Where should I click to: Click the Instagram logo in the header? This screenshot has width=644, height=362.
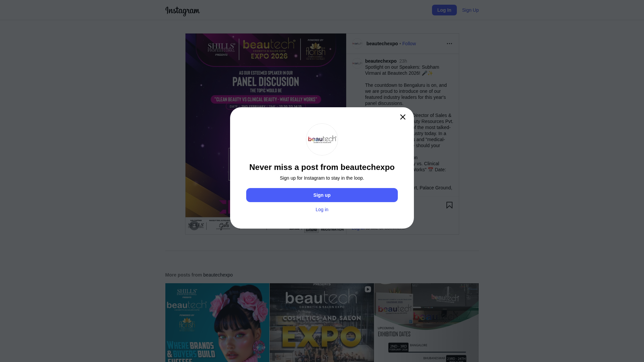[x=182, y=11]
